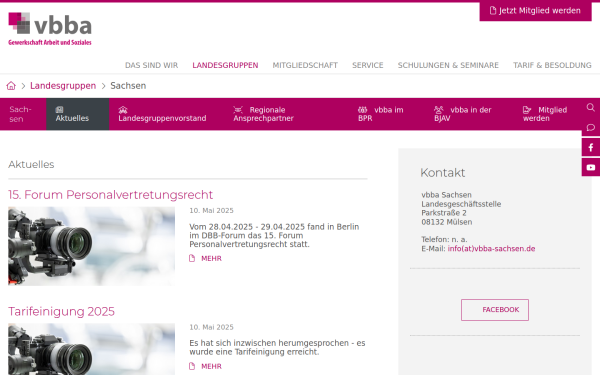This screenshot has width=600, height=375.
Task: Open vbba in der BJAV tab
Action: click(463, 114)
